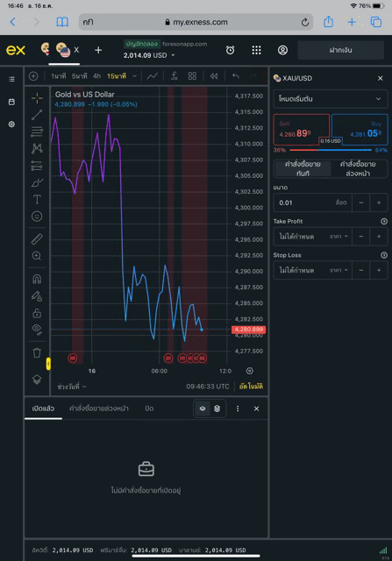Image resolution: width=392 pixels, height=561 pixels.
Task: Switch to the closed positions tab
Action: tap(149, 408)
